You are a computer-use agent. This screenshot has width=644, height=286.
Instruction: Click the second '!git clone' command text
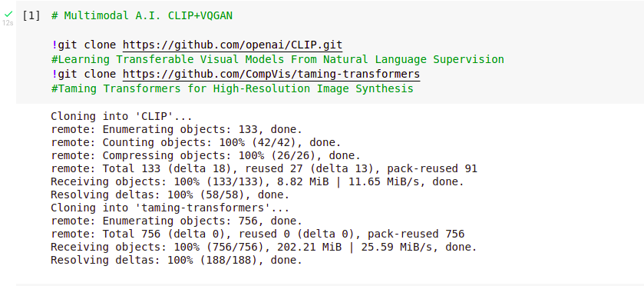click(87, 74)
